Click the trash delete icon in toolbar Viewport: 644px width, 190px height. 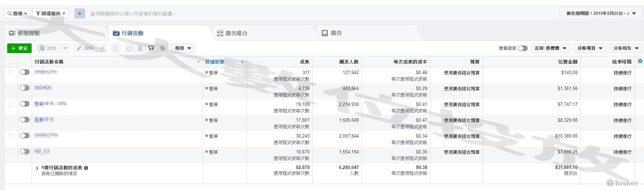pos(140,48)
